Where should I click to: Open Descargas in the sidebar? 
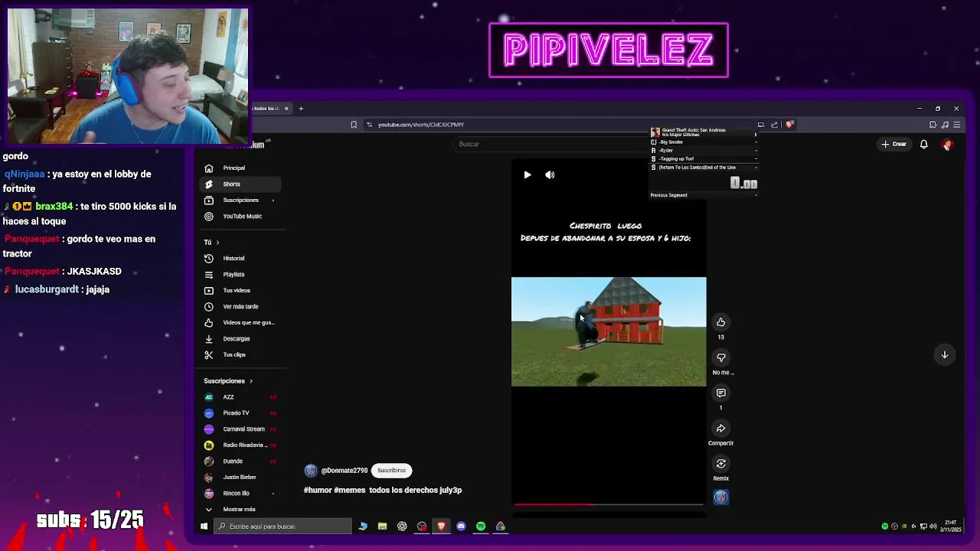coord(240,339)
